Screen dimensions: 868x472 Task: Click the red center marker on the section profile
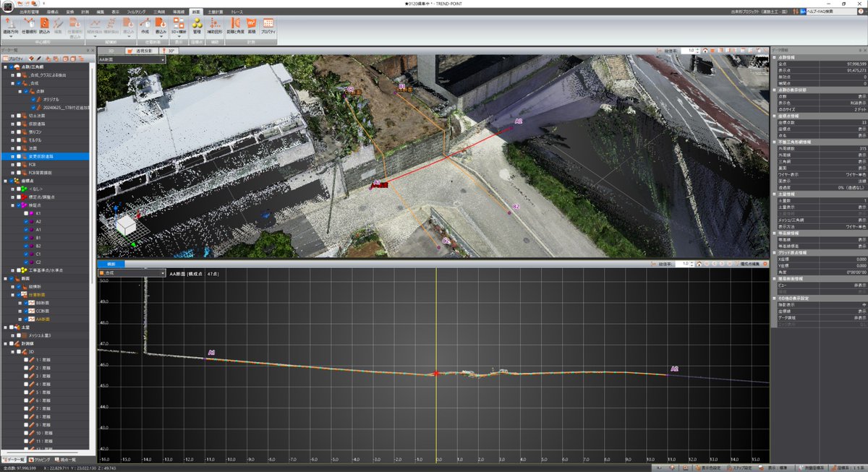435,373
